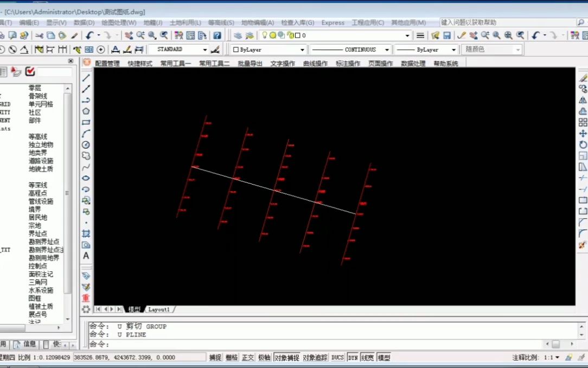Select the multiline Text tool icon
The image size is (588, 368).
[x=86, y=256]
